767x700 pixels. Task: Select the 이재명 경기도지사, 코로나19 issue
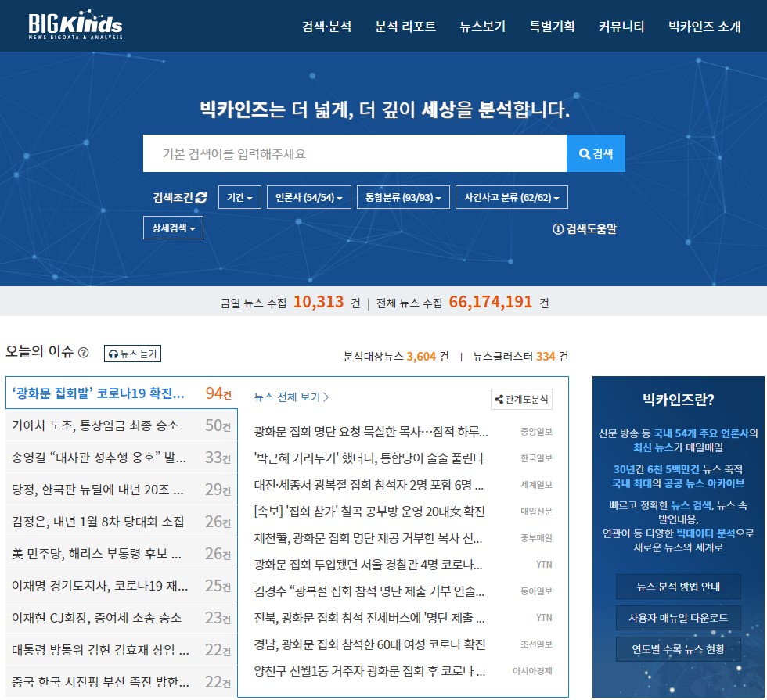coord(121,586)
